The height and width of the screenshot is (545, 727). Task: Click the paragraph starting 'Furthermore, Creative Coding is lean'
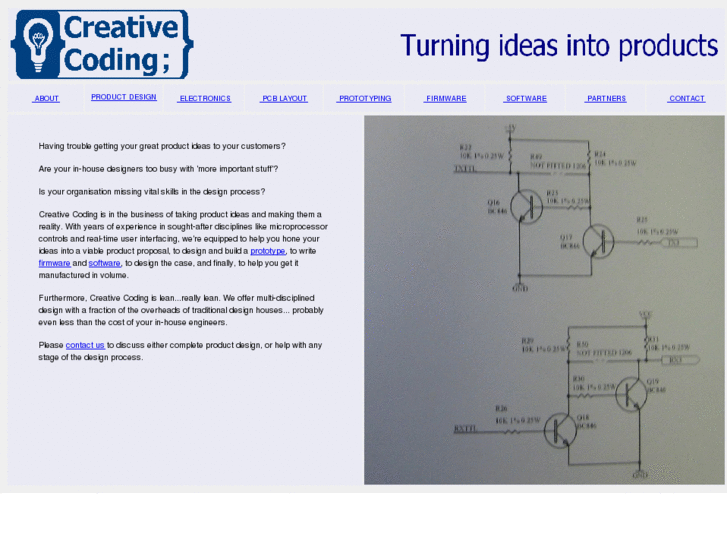click(x=181, y=310)
